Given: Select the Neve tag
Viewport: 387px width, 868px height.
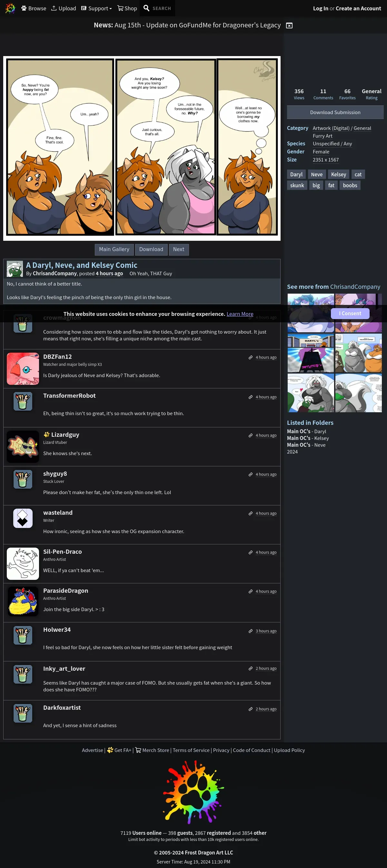Looking at the screenshot, I should point(317,174).
